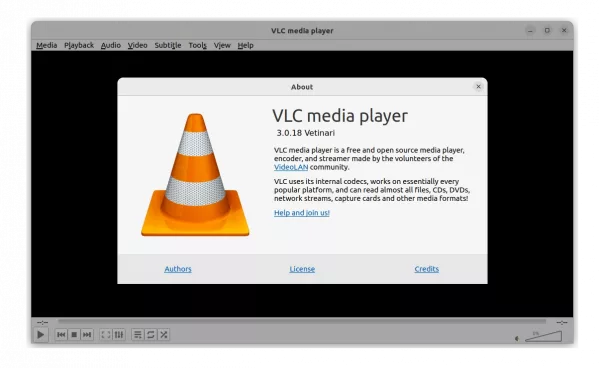Viewport: 600px width, 368px height.
Task: Toggle loop repeat icon
Action: (151, 335)
